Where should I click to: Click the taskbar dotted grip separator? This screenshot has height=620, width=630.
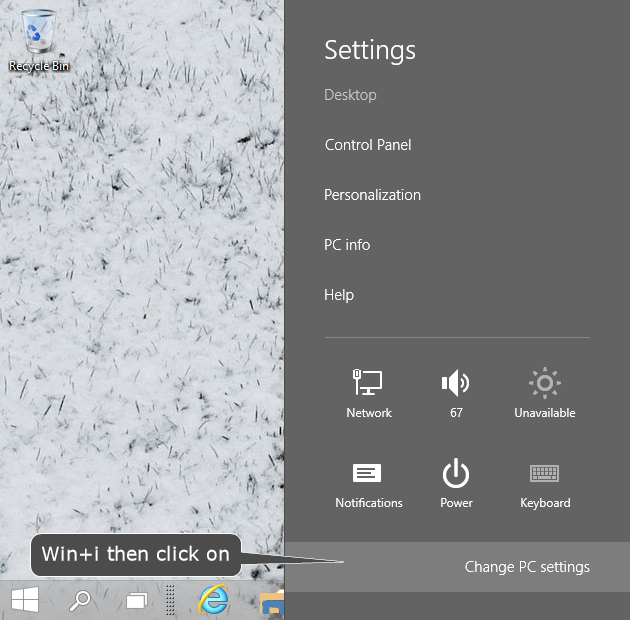point(170,600)
